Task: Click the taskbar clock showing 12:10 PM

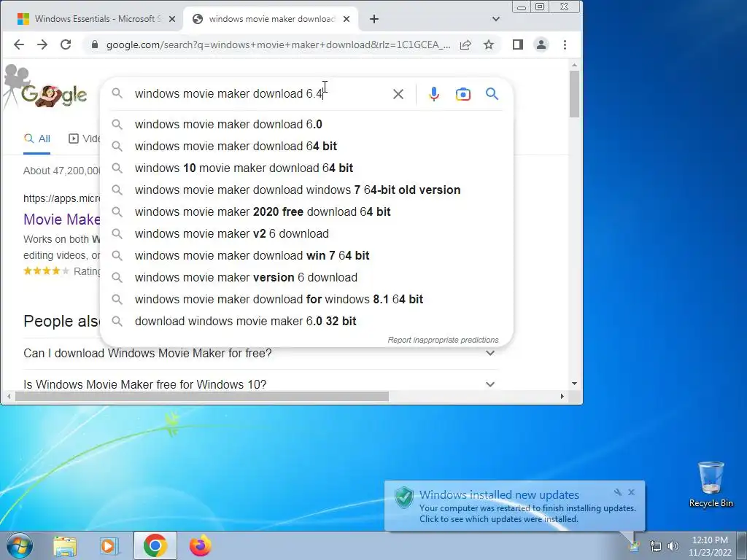Action: point(710,546)
